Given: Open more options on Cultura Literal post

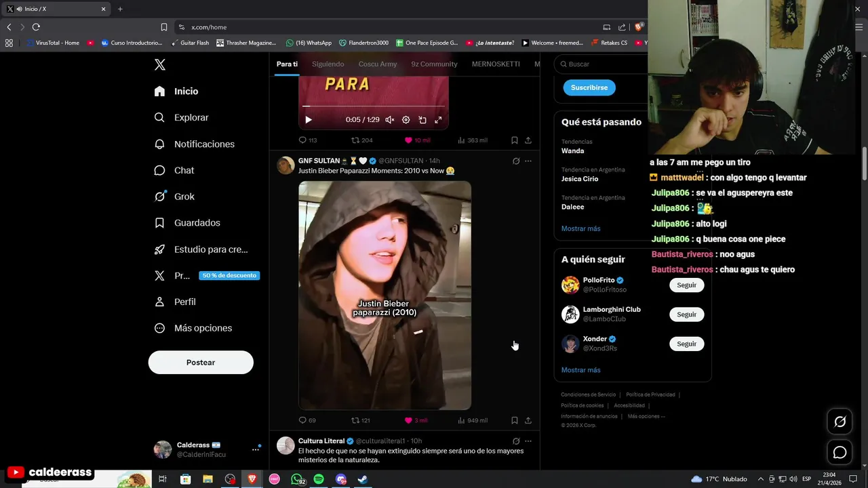Looking at the screenshot, I should click(x=528, y=441).
